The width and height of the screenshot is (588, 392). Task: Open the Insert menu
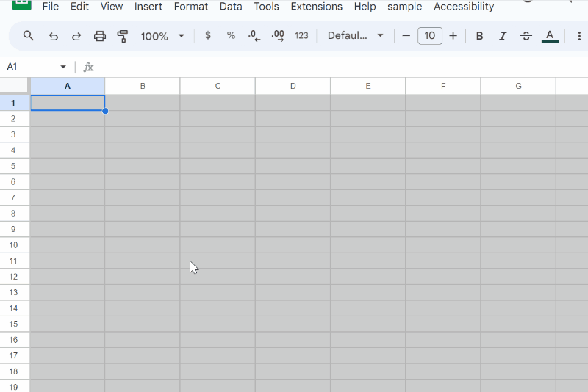(x=148, y=7)
